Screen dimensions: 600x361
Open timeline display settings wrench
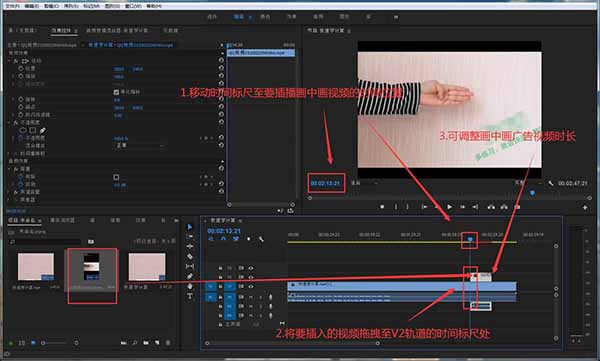point(261,239)
